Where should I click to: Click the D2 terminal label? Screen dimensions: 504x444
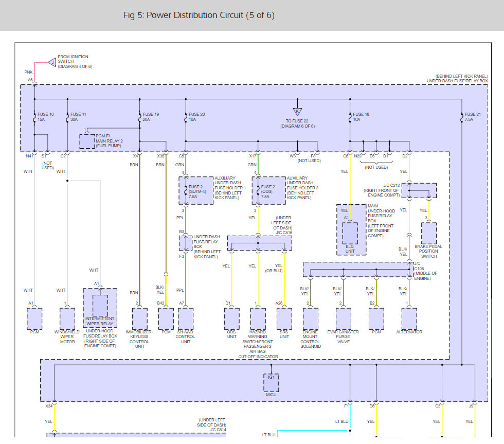(x=405, y=156)
